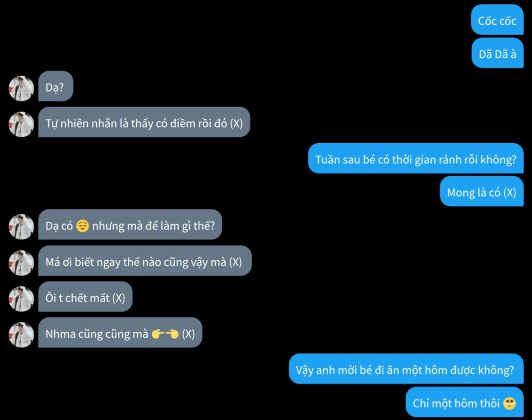This screenshot has width=532, height=420.
Task: Click the relieved face emoji in "Dạ có" message
Action: coord(82,226)
